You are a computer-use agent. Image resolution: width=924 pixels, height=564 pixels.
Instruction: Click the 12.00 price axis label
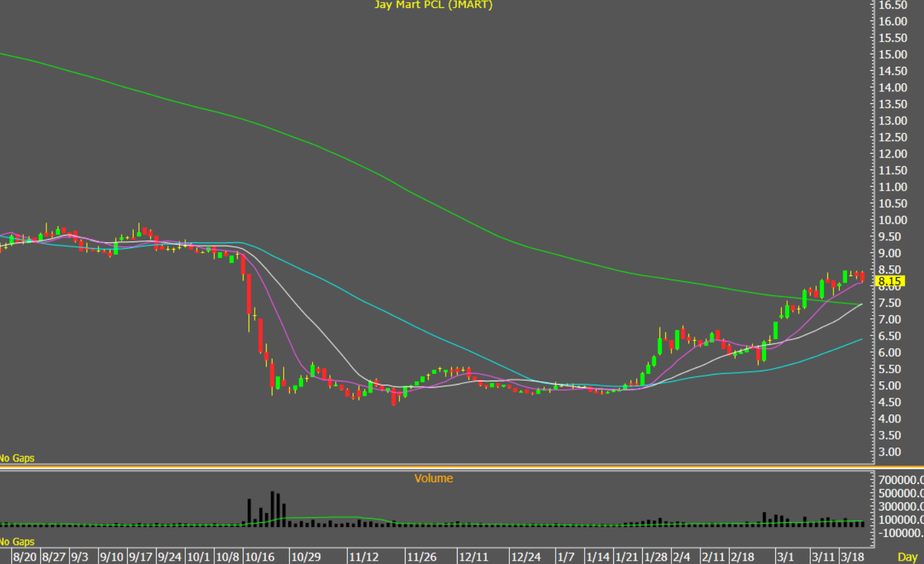tap(892, 154)
